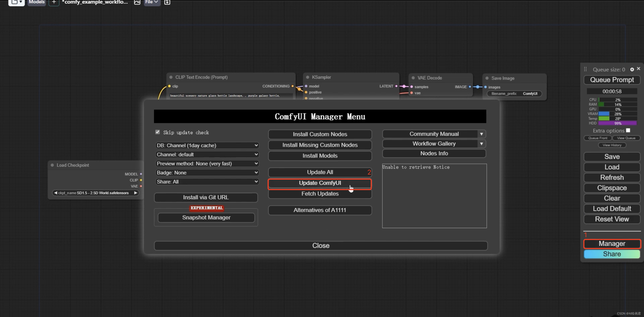This screenshot has width=644, height=317.
Task: Open the workflows folder icon in top bar
Action: pyautogui.click(x=16, y=2)
